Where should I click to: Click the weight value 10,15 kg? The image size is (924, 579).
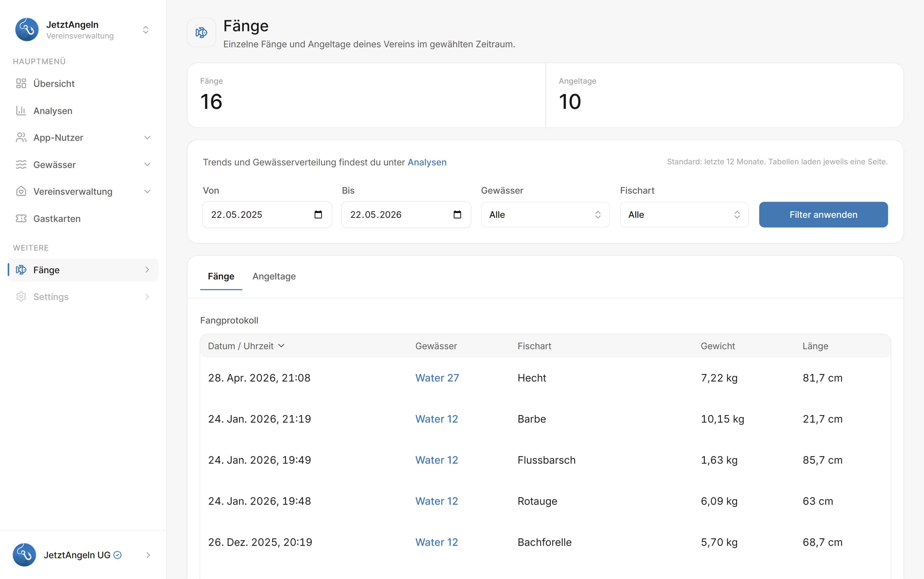(x=722, y=419)
